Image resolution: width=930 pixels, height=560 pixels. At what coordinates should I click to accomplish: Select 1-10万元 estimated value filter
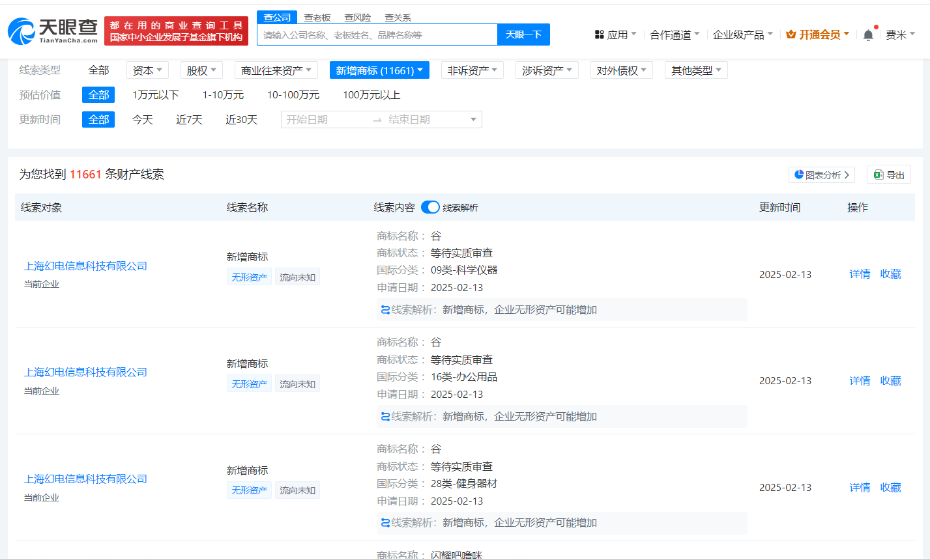tap(223, 95)
